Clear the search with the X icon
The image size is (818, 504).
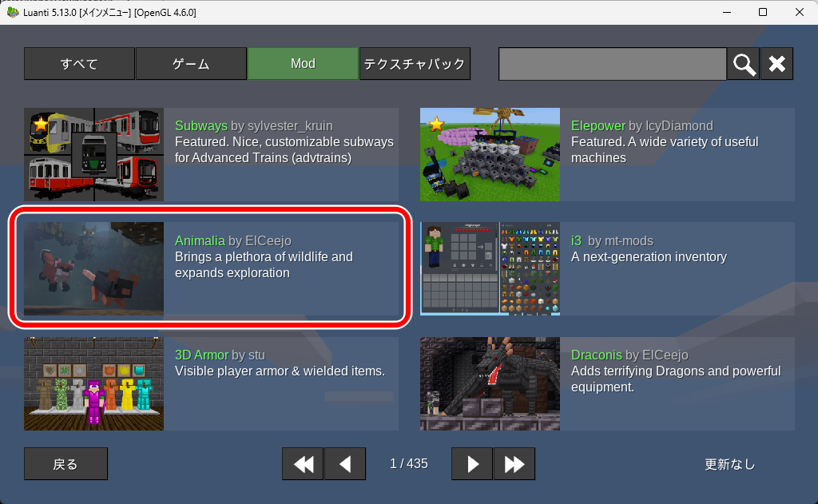(x=776, y=64)
